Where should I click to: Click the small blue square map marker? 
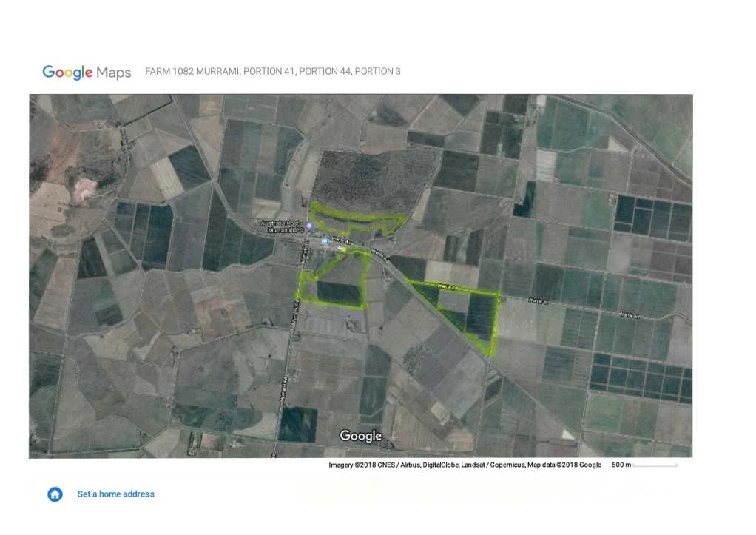pyautogui.click(x=325, y=241)
